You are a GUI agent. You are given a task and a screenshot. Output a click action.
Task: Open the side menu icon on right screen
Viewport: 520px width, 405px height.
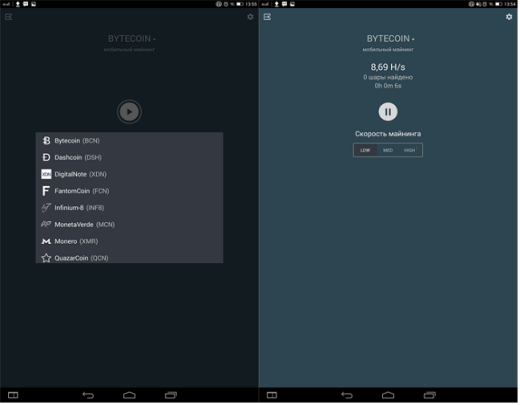[x=268, y=17]
